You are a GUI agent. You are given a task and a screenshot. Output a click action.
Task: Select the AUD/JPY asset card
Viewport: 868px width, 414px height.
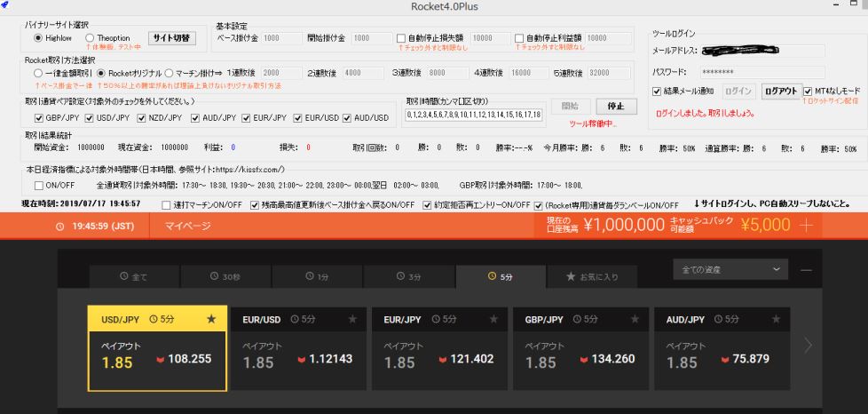(722, 348)
